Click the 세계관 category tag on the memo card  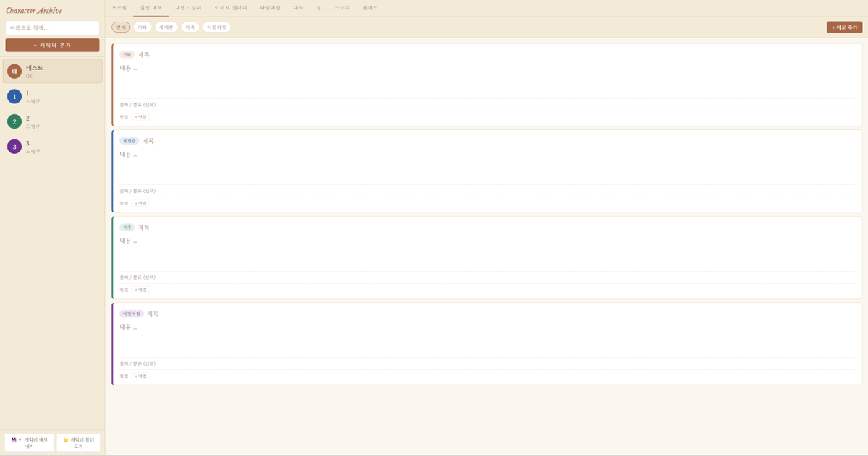pyautogui.click(x=129, y=141)
